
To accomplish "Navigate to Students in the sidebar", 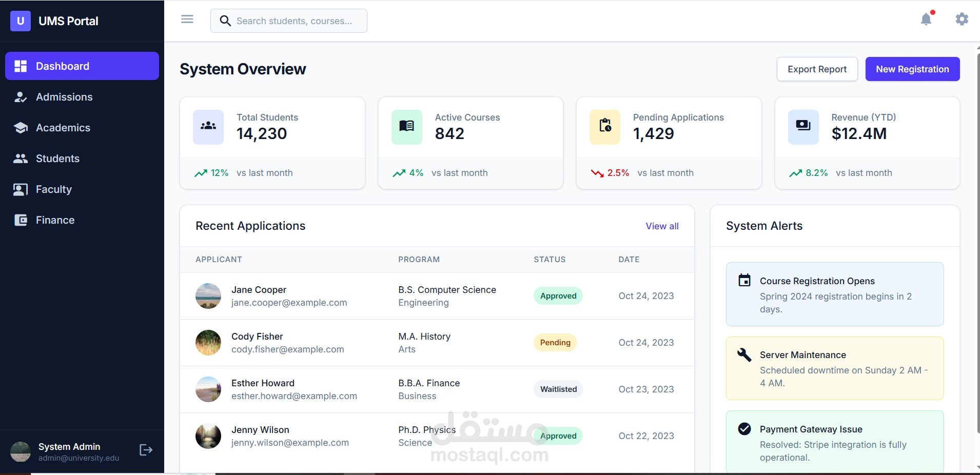I will click(82, 159).
